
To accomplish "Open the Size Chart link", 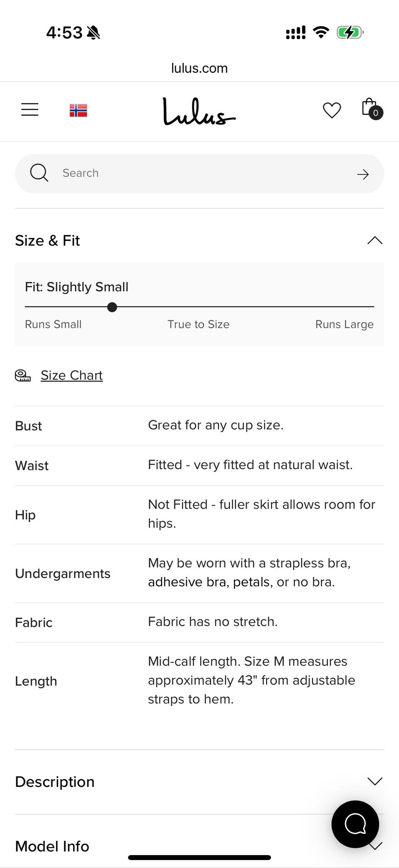I will tap(71, 375).
